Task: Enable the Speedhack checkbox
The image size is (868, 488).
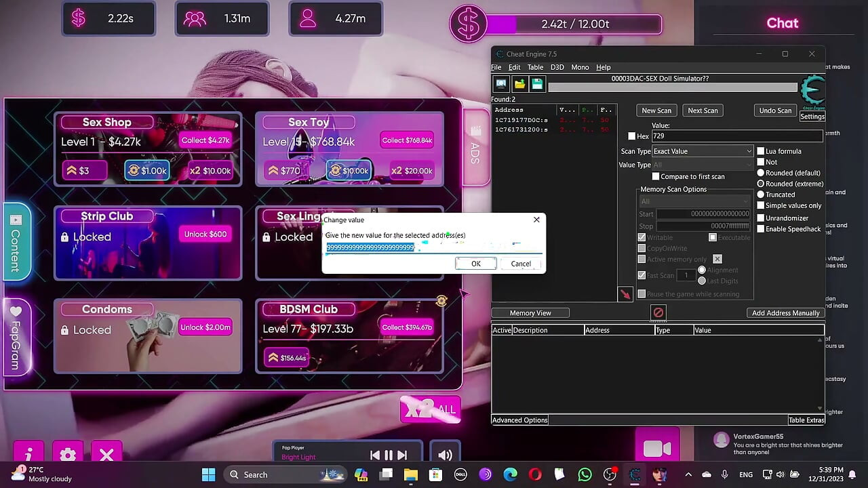Action: click(761, 228)
